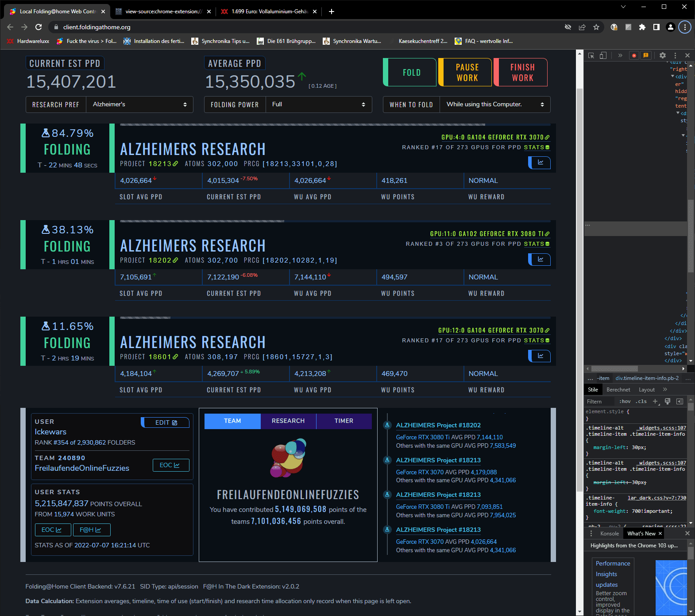Image resolution: width=695 pixels, height=616 pixels.
Task: Show more DevTools panels chevron
Action: pyautogui.click(x=620, y=55)
